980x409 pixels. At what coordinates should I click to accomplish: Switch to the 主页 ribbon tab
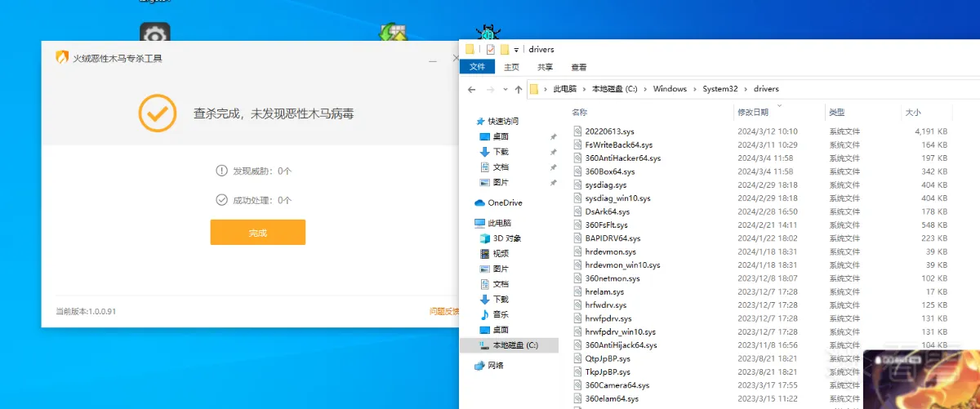(512, 67)
